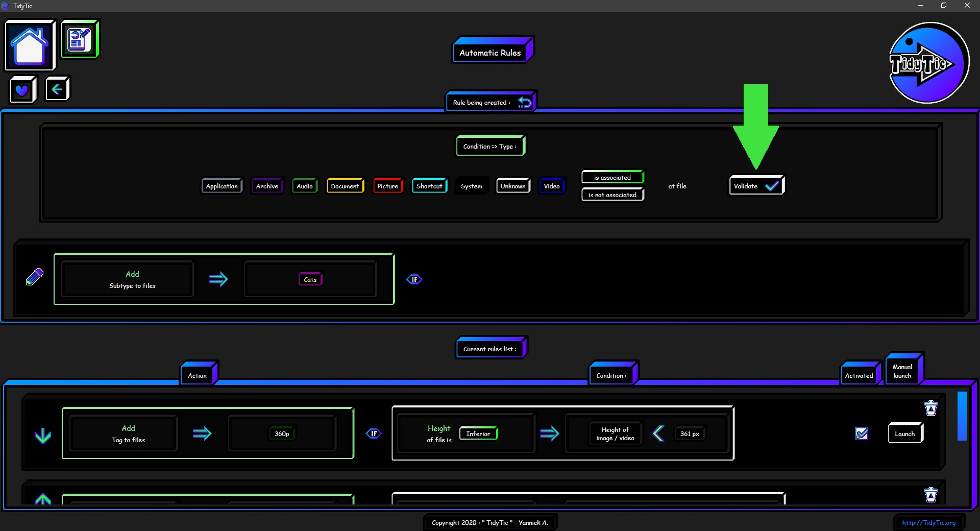
Task: Toggle Activated checkbox for 360p rule
Action: [x=862, y=433]
